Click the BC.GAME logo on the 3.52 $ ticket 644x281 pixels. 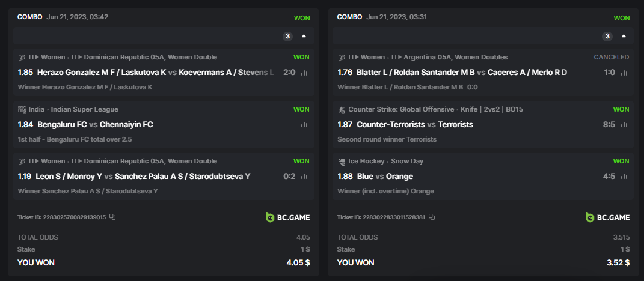pos(608,217)
